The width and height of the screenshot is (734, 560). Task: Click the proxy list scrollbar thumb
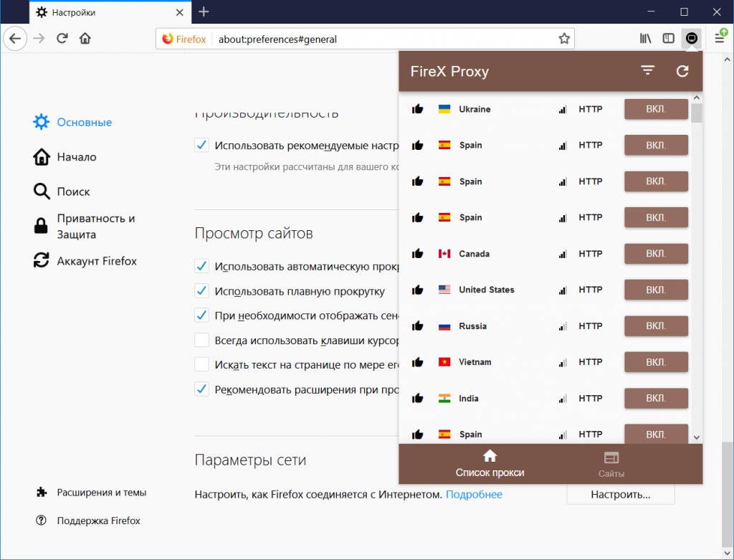pyautogui.click(x=697, y=113)
